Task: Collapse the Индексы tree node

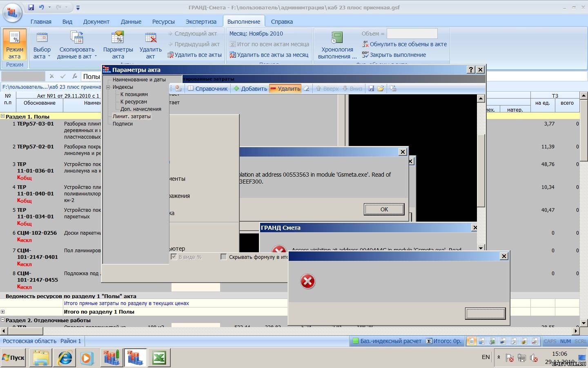Action: pos(108,87)
